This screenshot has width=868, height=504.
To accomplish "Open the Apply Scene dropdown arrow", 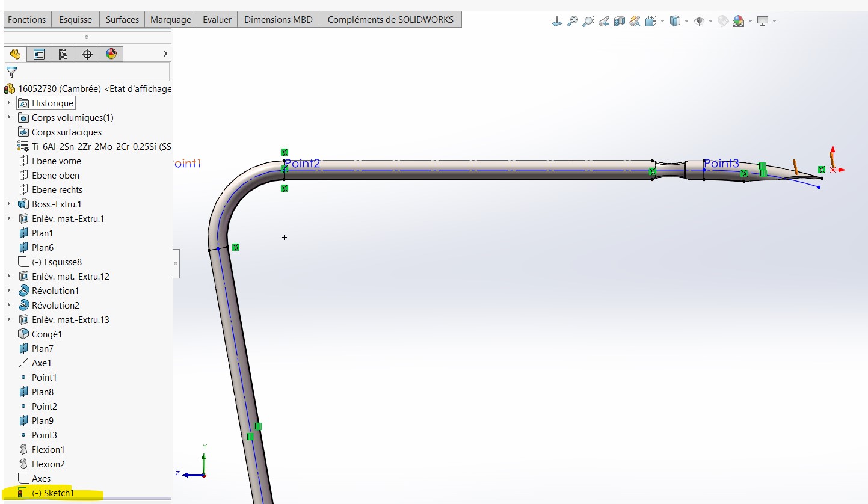I will point(750,22).
